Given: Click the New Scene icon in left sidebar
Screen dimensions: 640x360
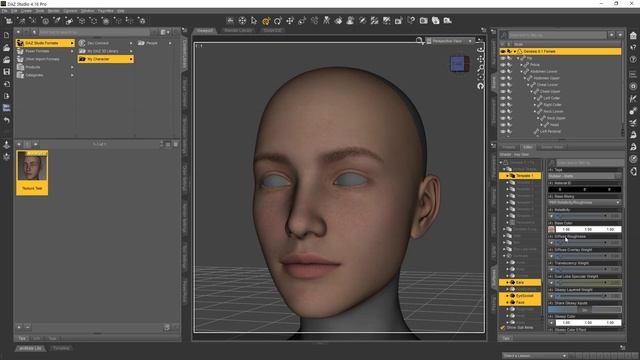Looking at the screenshot, I should click(7, 36).
